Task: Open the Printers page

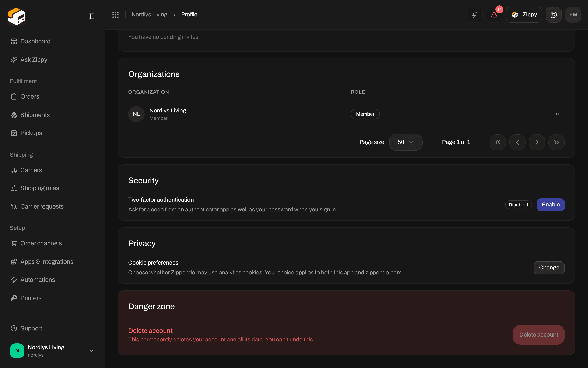Action: click(52, 298)
